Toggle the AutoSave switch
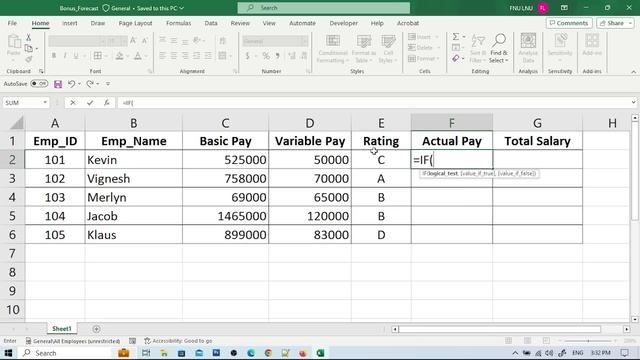The image size is (640, 360). [39, 84]
